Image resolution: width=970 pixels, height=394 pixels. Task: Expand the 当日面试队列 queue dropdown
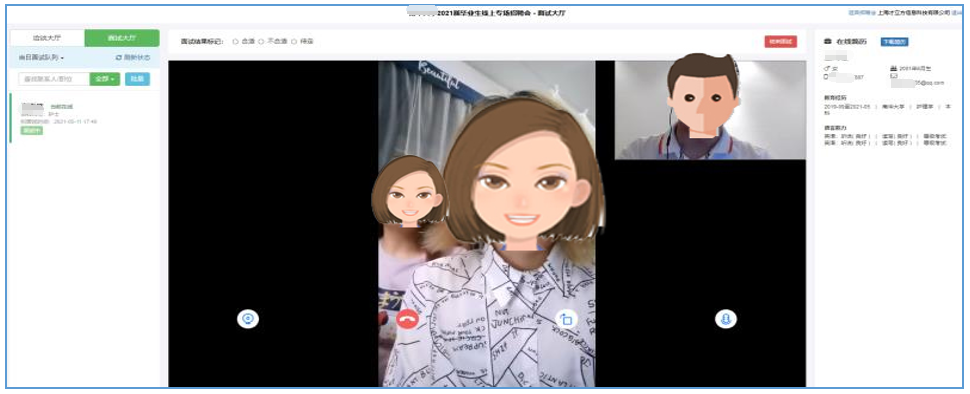[41, 58]
